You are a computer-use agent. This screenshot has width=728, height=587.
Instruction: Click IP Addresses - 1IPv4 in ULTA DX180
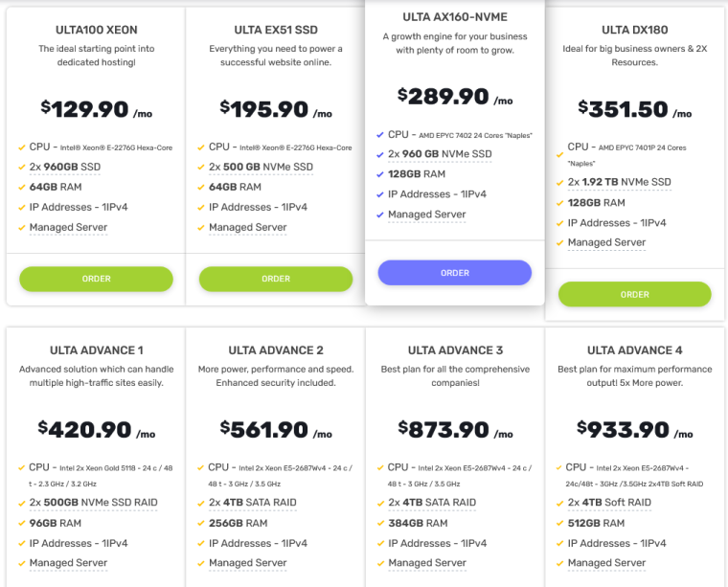pos(617,223)
